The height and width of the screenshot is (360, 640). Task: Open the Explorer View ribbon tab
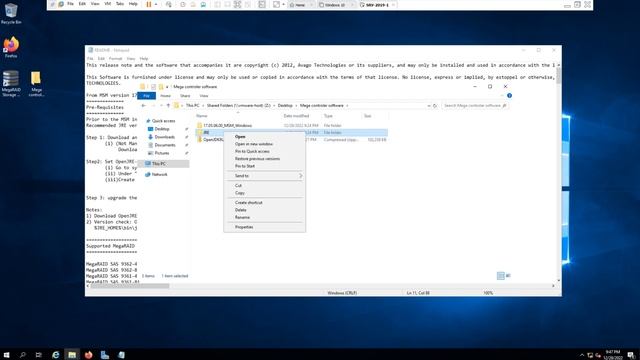point(204,96)
